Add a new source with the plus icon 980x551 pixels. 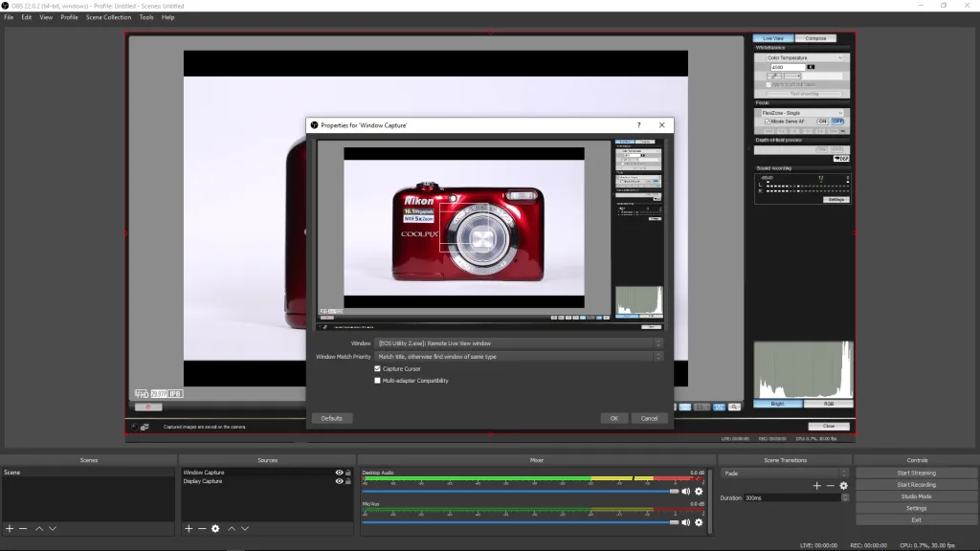(x=189, y=528)
